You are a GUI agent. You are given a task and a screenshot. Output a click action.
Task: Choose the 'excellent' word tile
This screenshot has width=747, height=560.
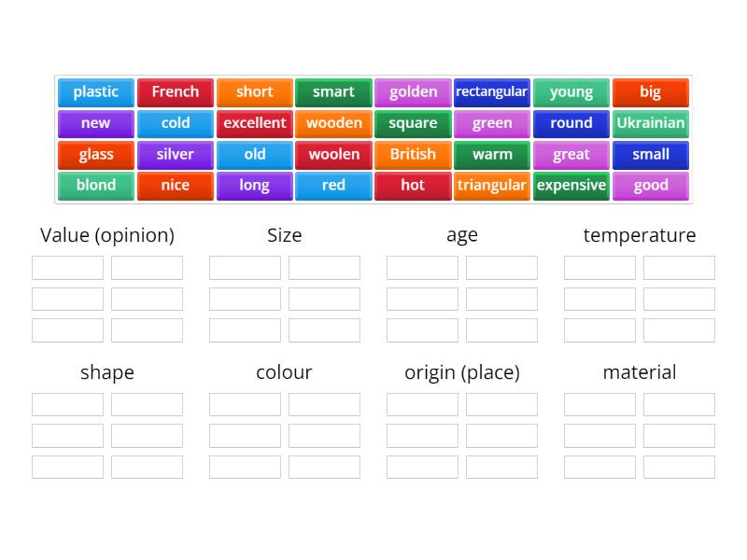point(254,123)
